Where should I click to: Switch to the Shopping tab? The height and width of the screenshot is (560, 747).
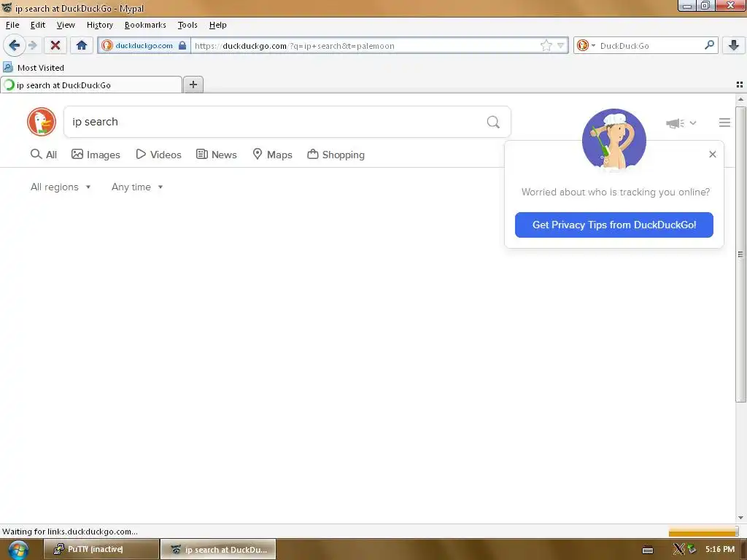(336, 155)
